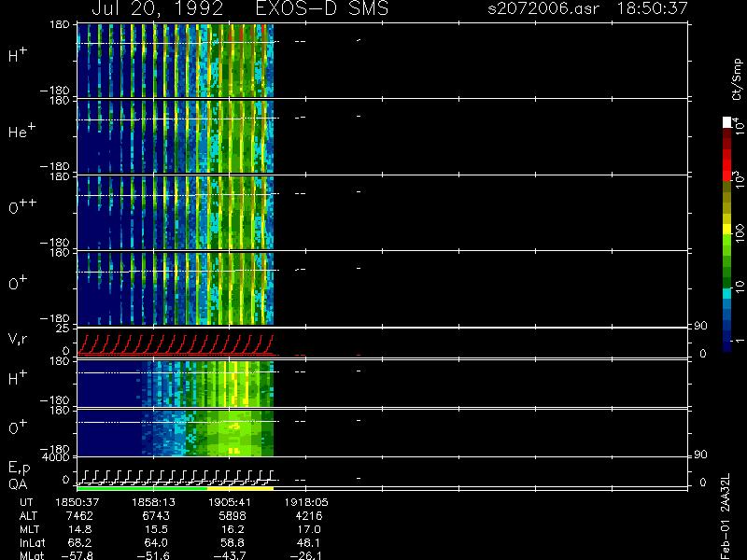
Task: Click the date title "Jul 20, 1992"
Action: coord(158,9)
